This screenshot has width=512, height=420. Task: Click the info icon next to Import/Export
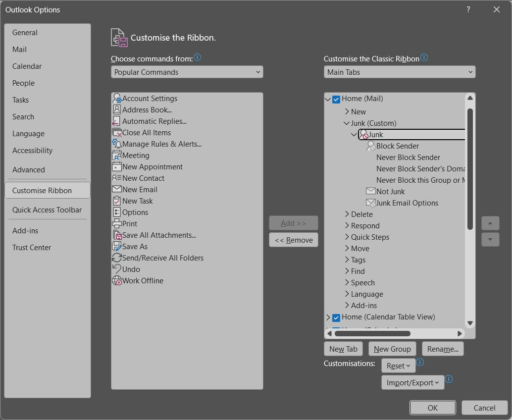(x=449, y=379)
